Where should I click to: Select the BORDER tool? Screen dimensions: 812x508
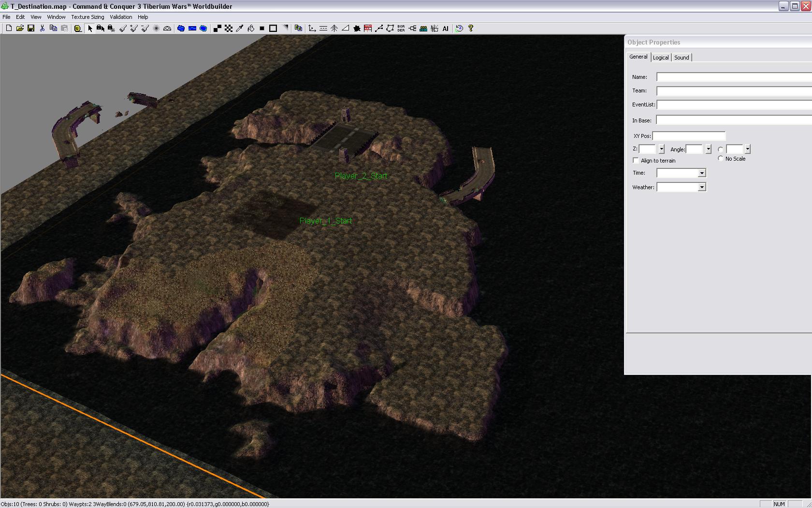pyautogui.click(x=401, y=29)
